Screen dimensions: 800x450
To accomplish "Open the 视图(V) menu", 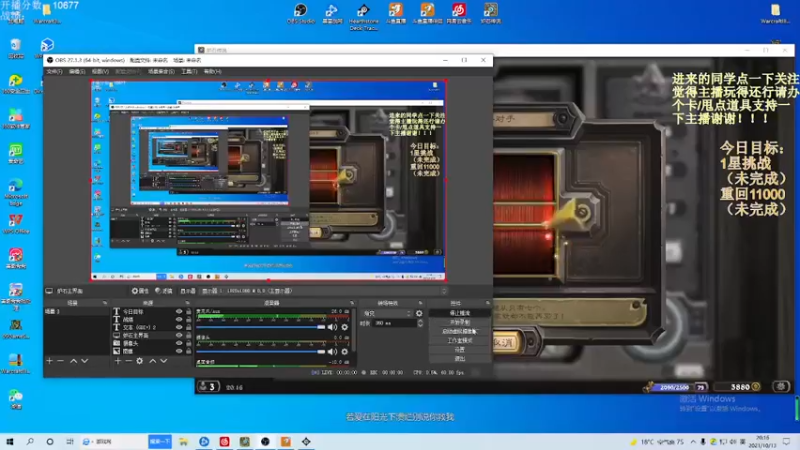I will [x=100, y=71].
